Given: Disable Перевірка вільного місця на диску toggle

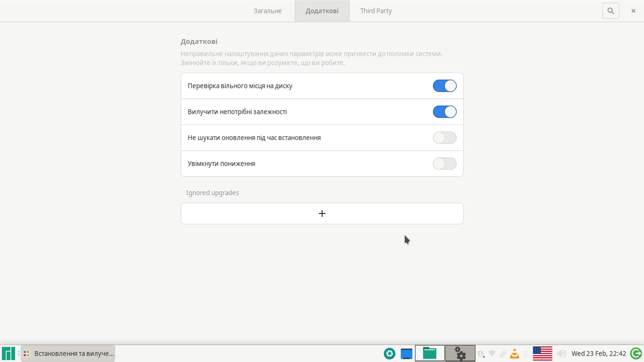Looking at the screenshot, I should click(444, 86).
